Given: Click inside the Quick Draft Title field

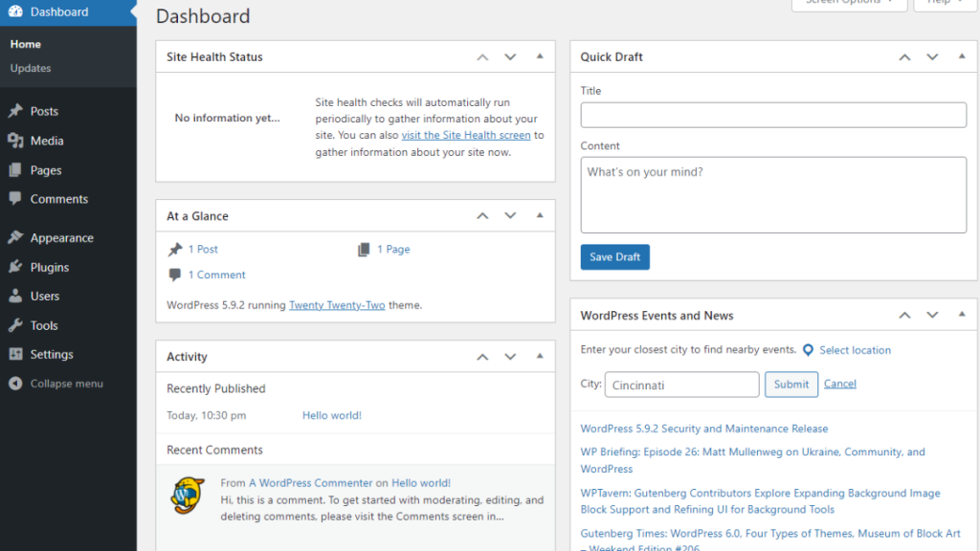Looking at the screenshot, I should click(772, 114).
